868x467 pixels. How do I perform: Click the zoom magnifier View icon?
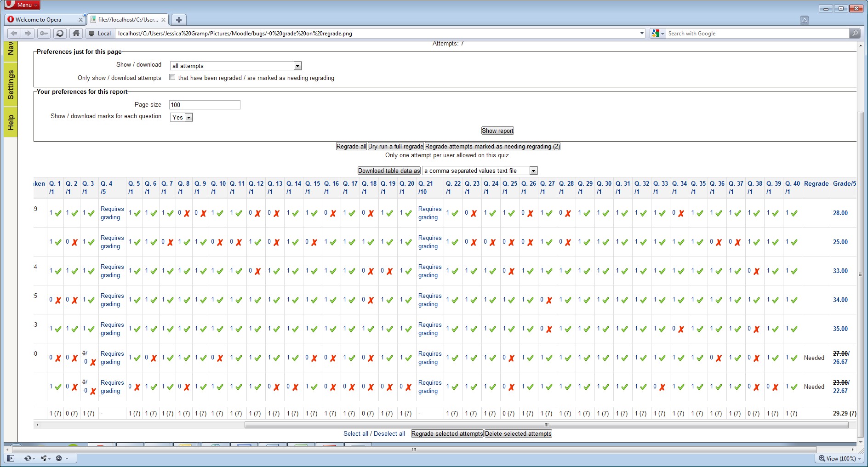click(x=822, y=458)
